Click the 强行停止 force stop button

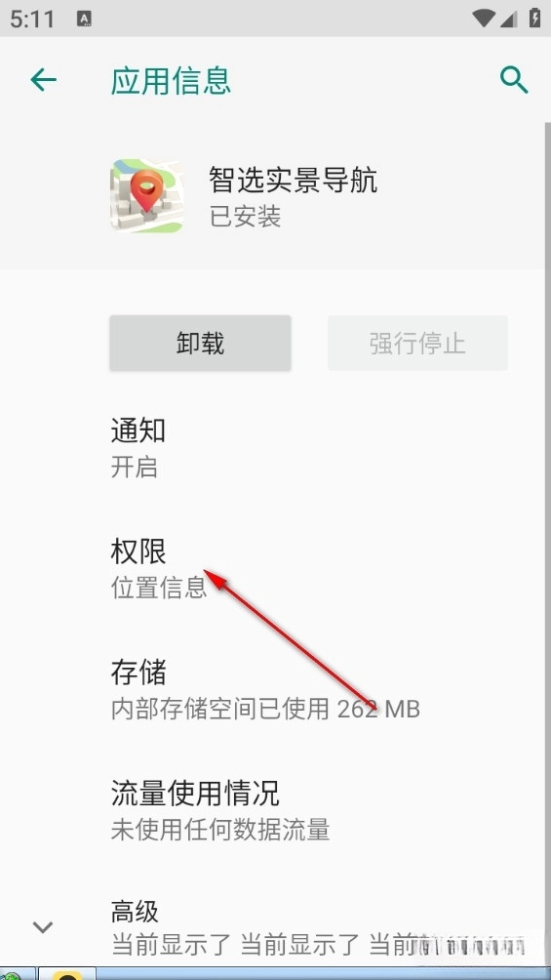click(417, 344)
